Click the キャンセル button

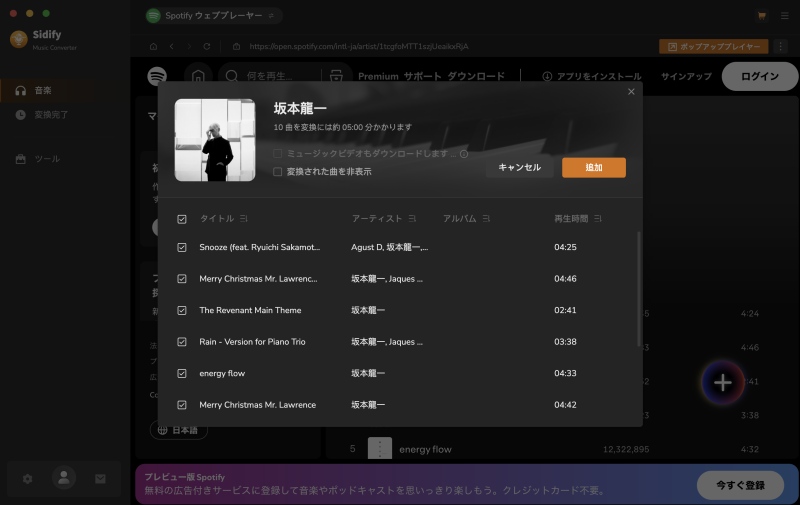pos(519,167)
